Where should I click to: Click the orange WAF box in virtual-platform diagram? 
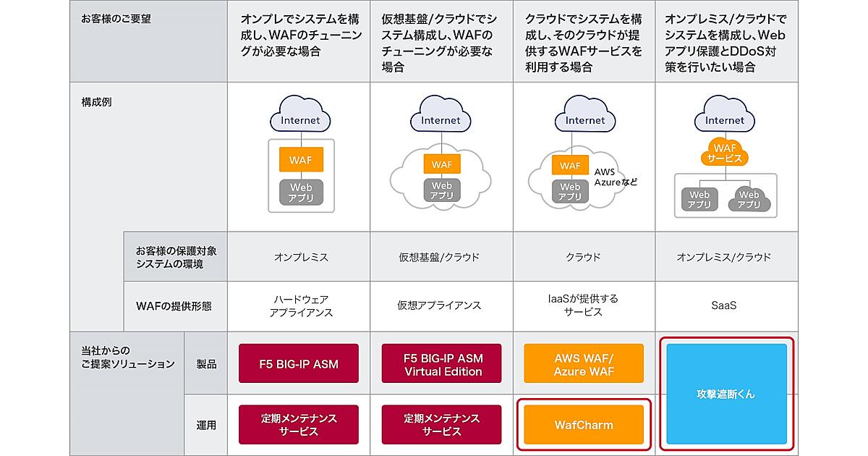[x=441, y=164]
